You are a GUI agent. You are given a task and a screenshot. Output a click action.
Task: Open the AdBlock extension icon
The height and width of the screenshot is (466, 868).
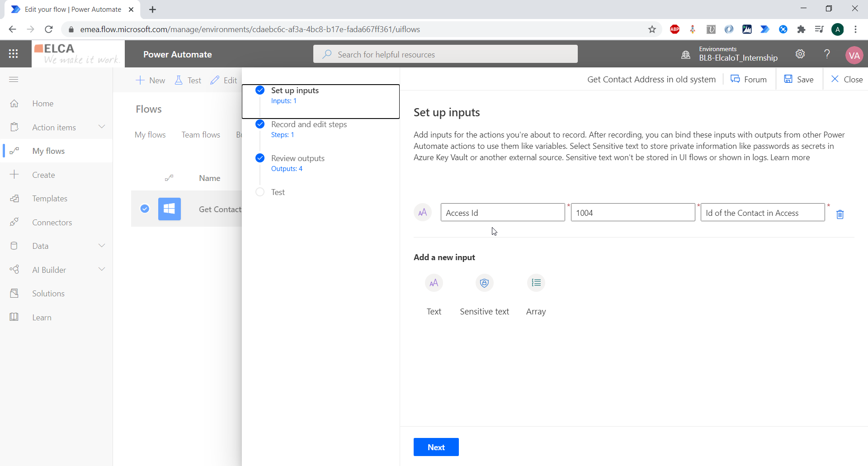[675, 29]
